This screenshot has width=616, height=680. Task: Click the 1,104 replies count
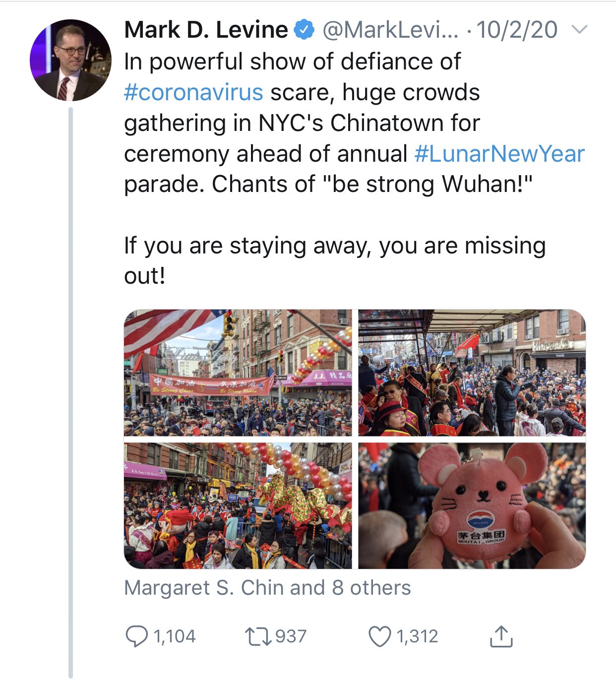pyautogui.click(x=175, y=636)
